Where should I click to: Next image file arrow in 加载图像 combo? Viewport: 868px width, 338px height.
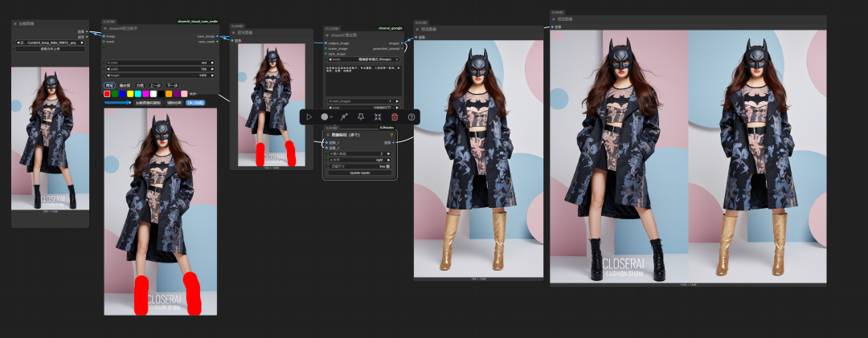[83, 42]
